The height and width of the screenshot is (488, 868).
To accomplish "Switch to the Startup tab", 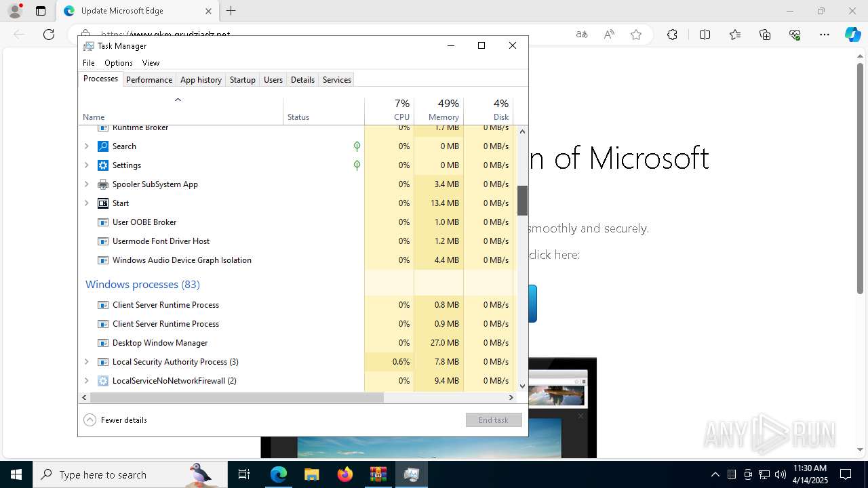I will (x=242, y=80).
